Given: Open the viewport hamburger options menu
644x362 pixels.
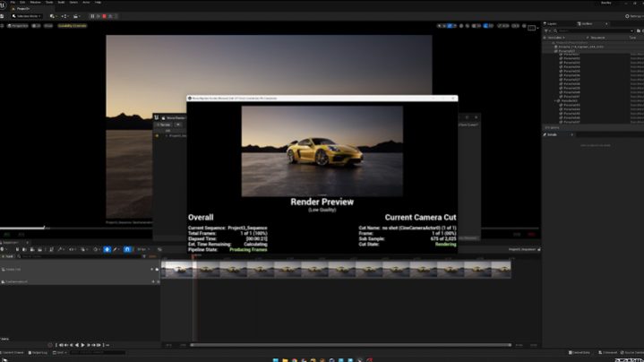Looking at the screenshot, I should click(2, 25).
